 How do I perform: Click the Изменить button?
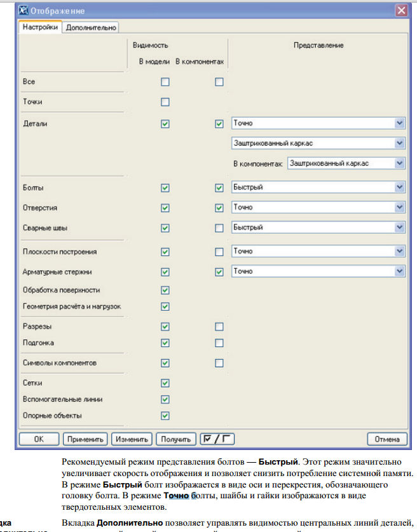(x=132, y=439)
